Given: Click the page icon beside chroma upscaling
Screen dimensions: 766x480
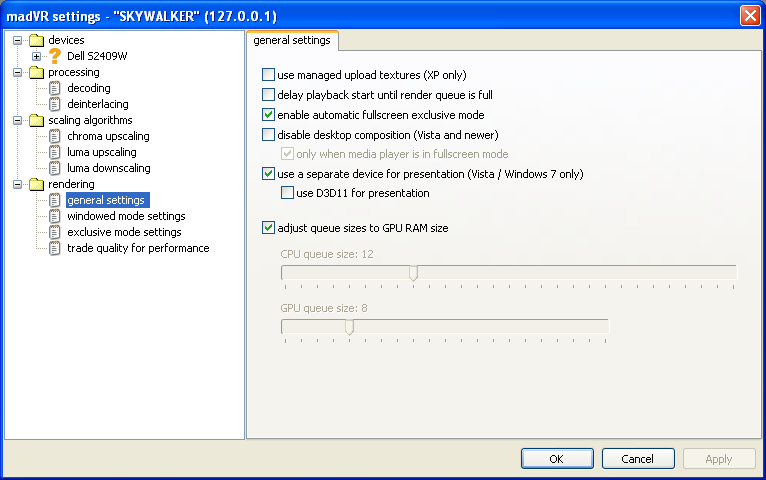Looking at the screenshot, I should [55, 136].
